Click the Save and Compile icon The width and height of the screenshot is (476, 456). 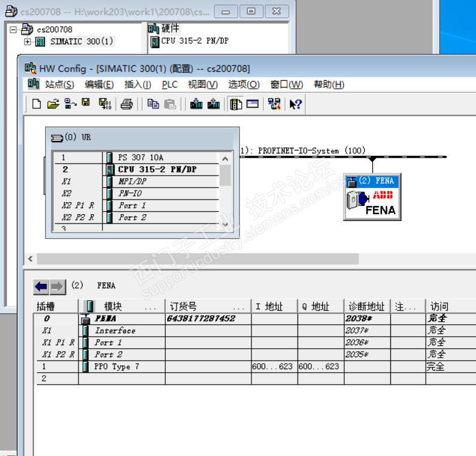(x=105, y=104)
